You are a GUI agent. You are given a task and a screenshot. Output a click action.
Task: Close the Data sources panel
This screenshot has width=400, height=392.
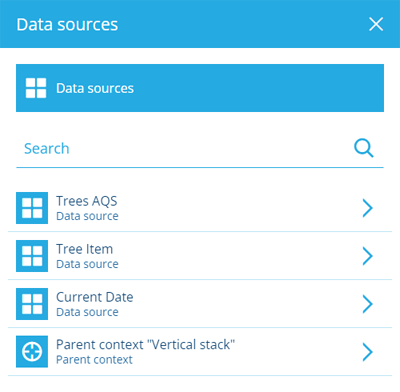[x=376, y=24]
